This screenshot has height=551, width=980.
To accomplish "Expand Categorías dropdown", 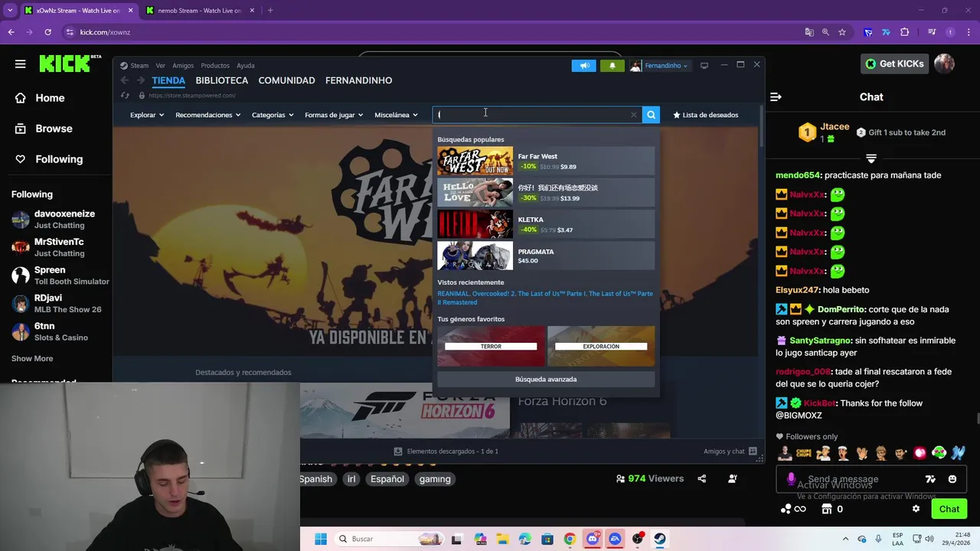I will pos(273,115).
